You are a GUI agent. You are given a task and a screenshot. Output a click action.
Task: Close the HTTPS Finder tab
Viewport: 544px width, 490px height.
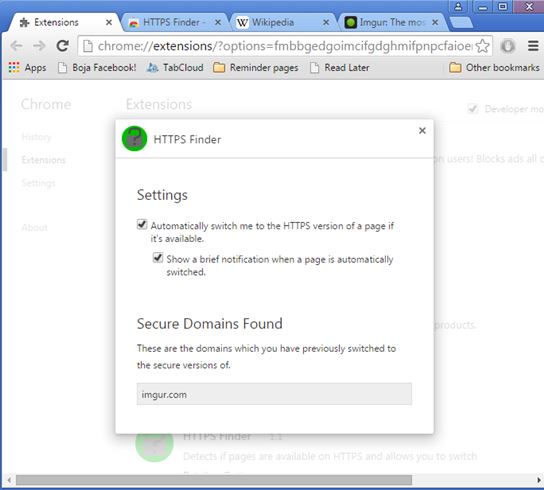point(218,23)
